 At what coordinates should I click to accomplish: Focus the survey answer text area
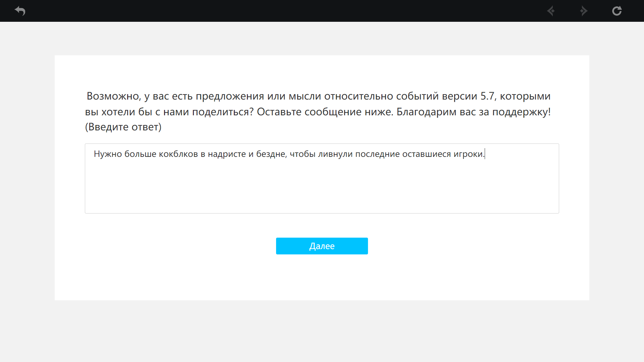click(321, 178)
